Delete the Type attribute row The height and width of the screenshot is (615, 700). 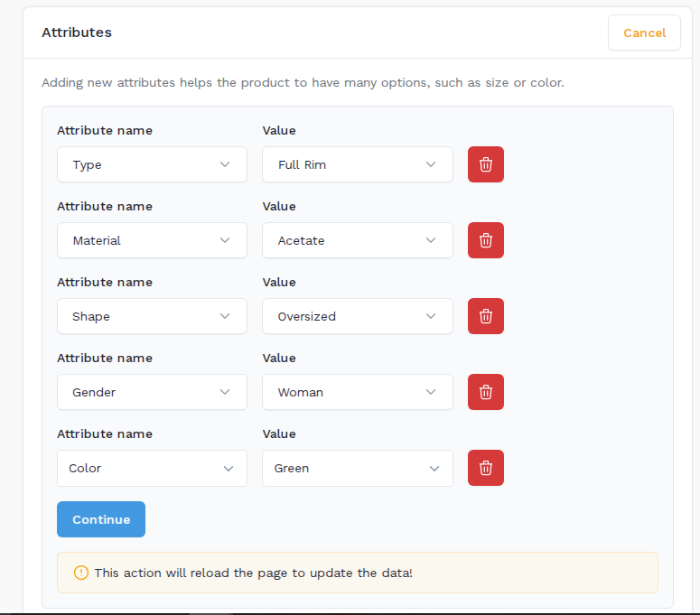[x=486, y=164]
